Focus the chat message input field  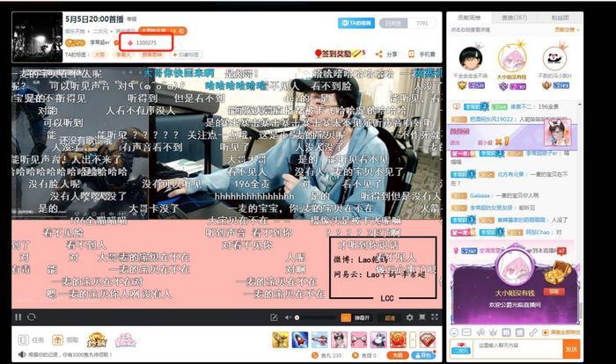click(517, 349)
